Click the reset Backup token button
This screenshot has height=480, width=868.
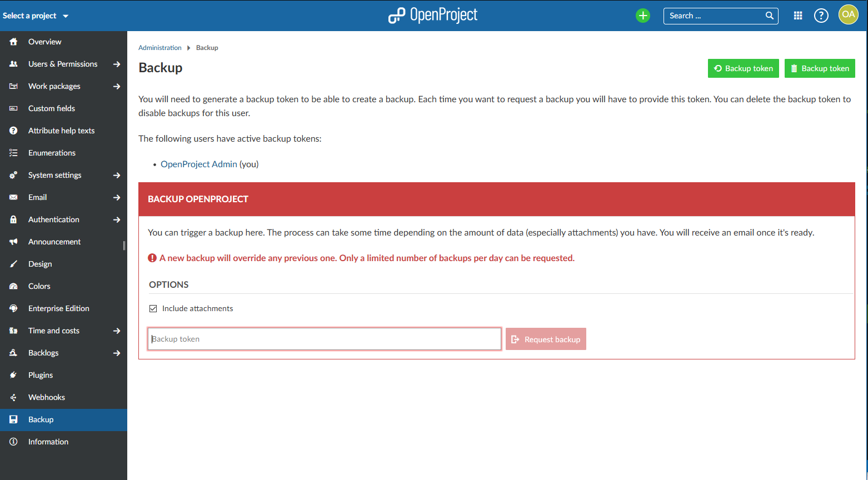pos(744,68)
